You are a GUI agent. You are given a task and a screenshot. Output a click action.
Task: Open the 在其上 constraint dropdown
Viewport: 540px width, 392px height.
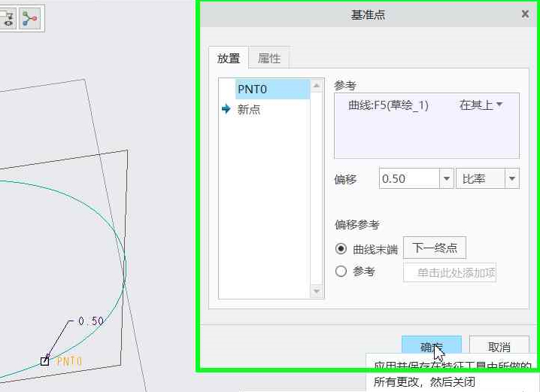[481, 105]
